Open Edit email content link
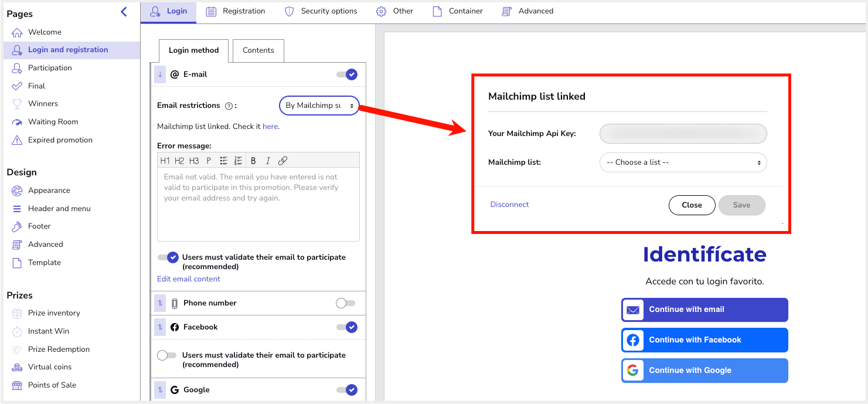 click(x=189, y=279)
